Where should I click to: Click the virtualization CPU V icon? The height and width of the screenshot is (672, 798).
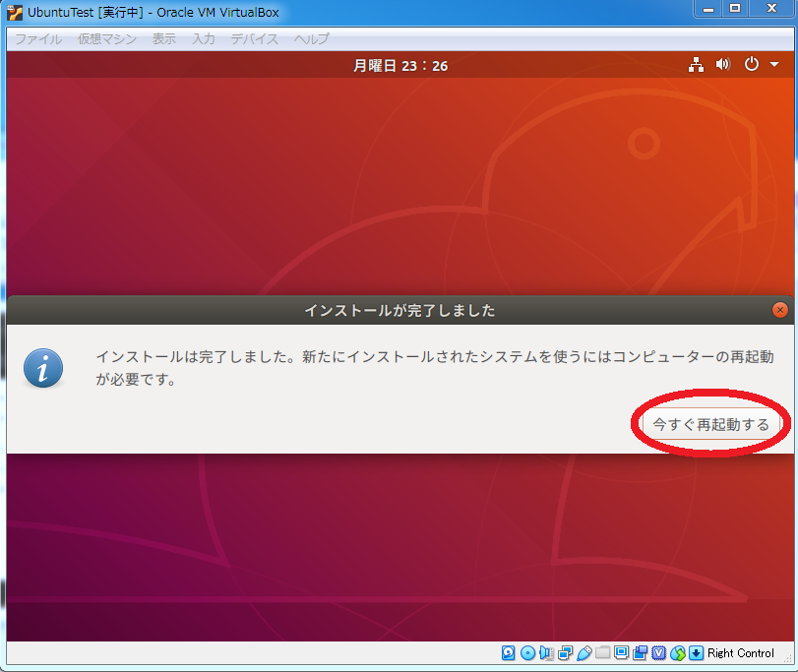[658, 652]
